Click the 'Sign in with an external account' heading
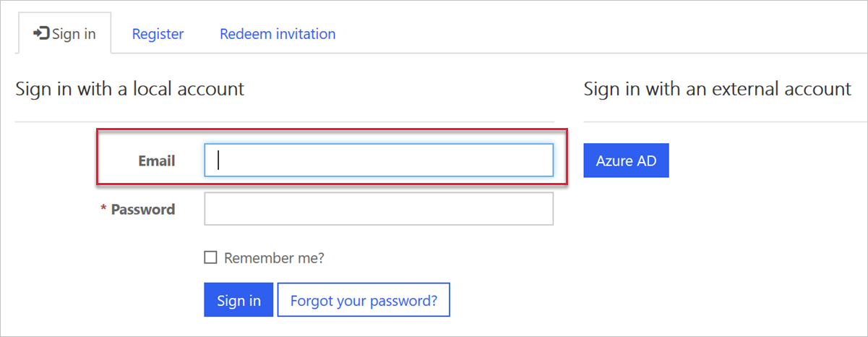868x337 pixels. pyautogui.click(x=718, y=89)
